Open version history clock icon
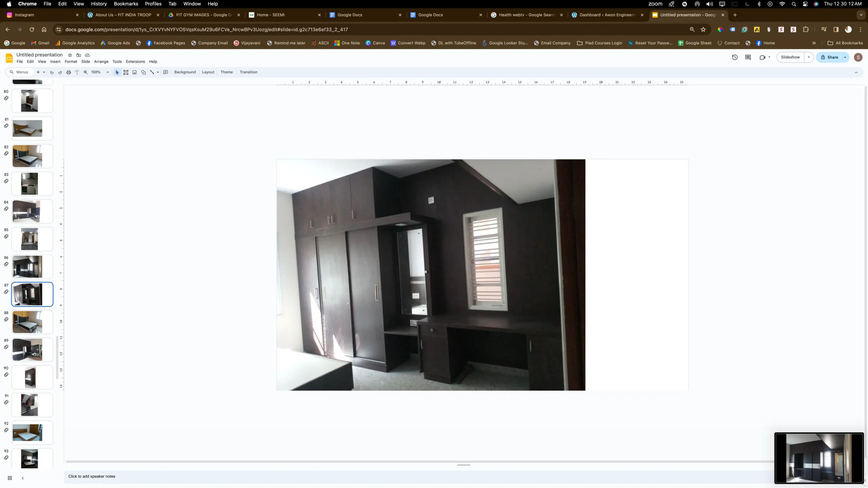Screen dimensions: 868x488 (734, 57)
